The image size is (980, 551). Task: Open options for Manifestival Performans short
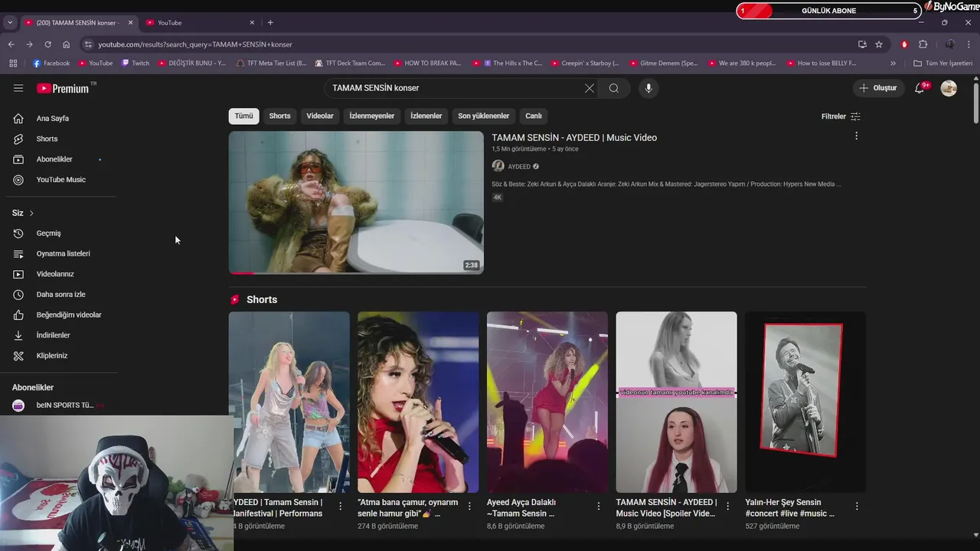coord(341,506)
